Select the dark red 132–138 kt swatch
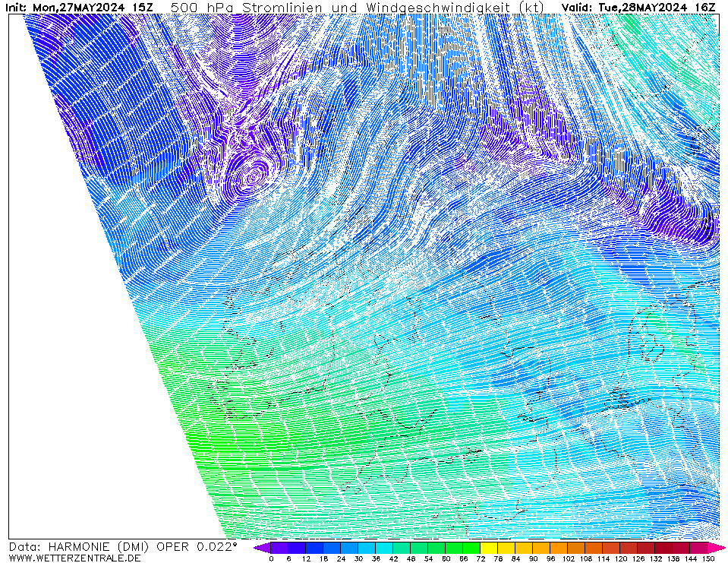The height and width of the screenshot is (563, 728). coord(664,548)
